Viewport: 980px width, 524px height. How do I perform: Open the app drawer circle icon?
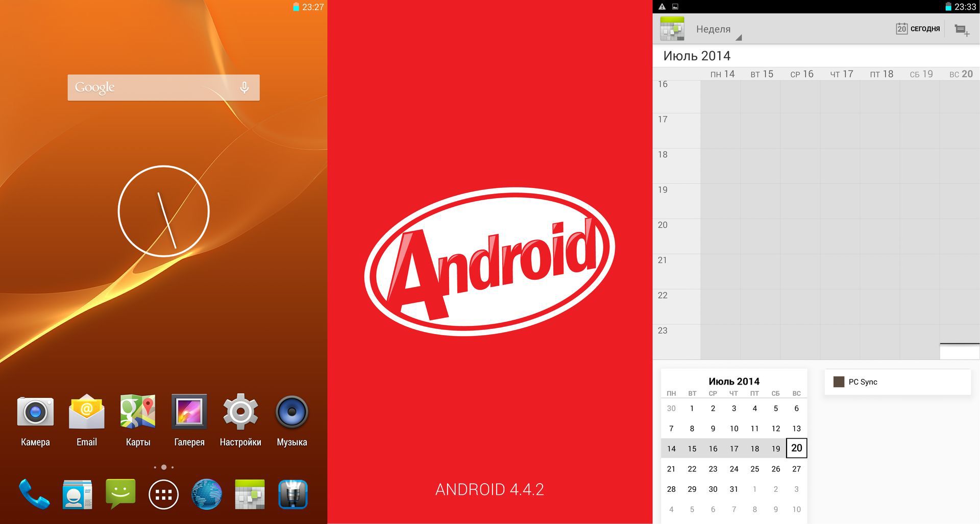point(163,494)
